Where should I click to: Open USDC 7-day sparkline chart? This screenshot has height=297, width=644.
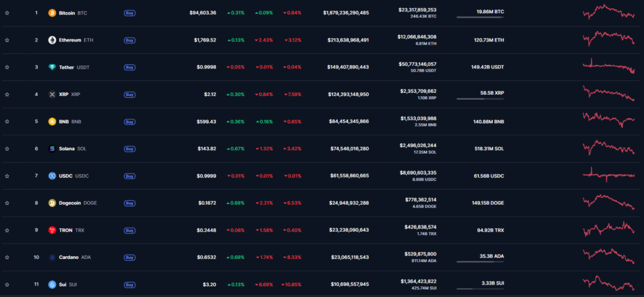pos(609,175)
